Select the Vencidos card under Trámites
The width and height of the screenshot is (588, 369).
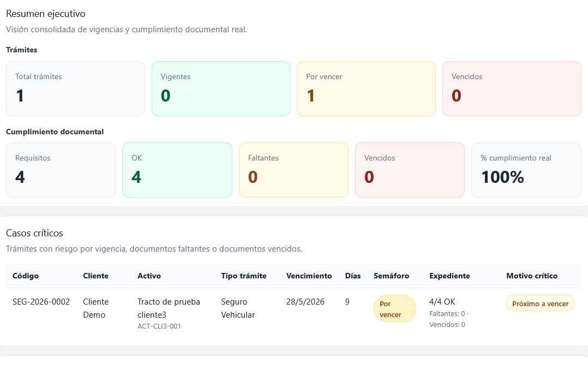512,88
